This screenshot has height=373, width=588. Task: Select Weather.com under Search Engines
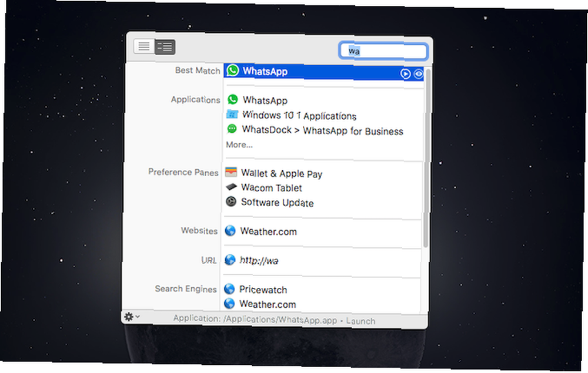268,304
